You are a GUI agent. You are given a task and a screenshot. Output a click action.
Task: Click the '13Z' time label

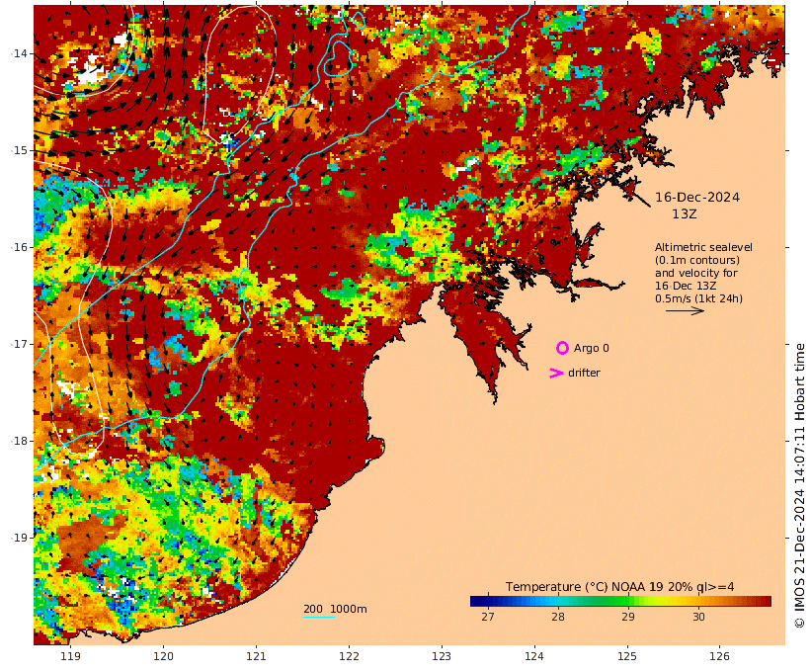(x=685, y=214)
